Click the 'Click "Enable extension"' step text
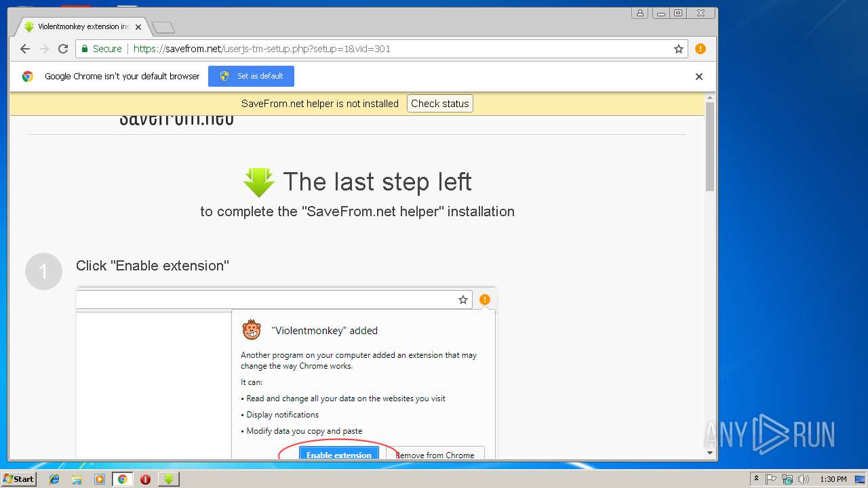The width and height of the screenshot is (868, 488). pos(153,266)
